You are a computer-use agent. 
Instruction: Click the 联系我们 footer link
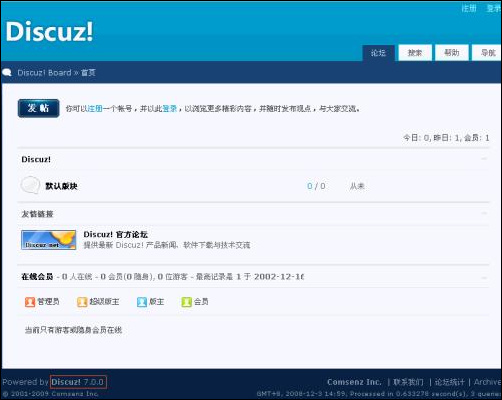pos(408,382)
